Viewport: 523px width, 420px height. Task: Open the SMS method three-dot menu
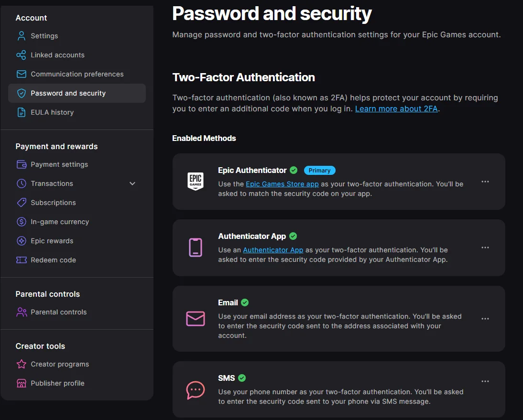pyautogui.click(x=485, y=381)
